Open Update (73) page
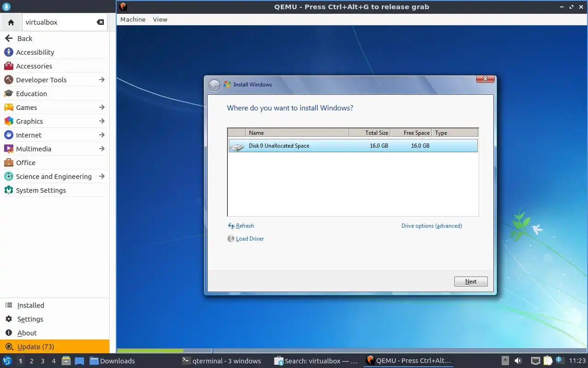Screen dimensions: 588x368 click(x=55, y=347)
